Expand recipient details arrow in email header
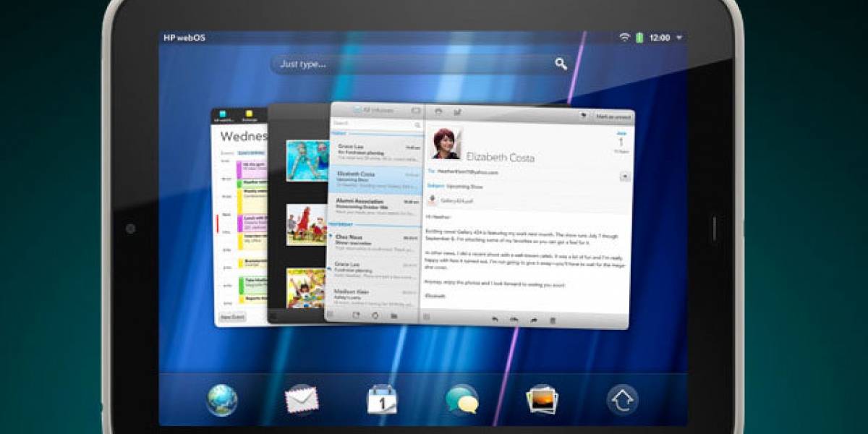The height and width of the screenshot is (434, 868). [x=624, y=176]
